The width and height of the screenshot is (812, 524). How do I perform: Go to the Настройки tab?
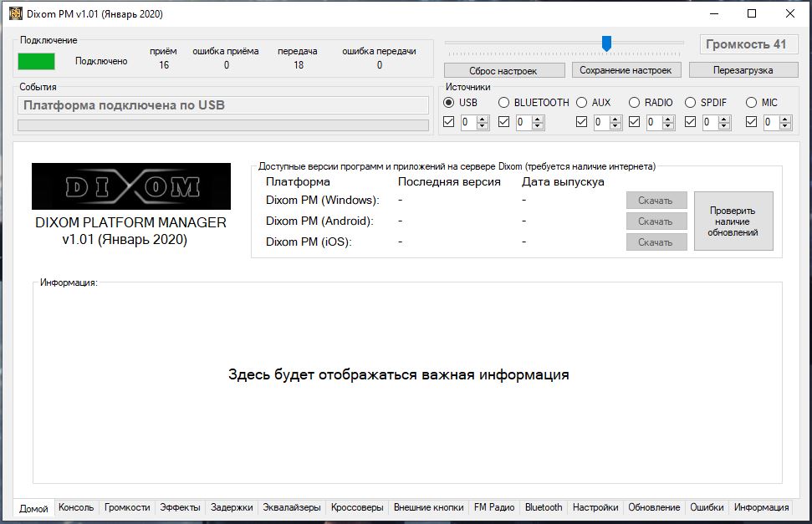tap(595, 507)
